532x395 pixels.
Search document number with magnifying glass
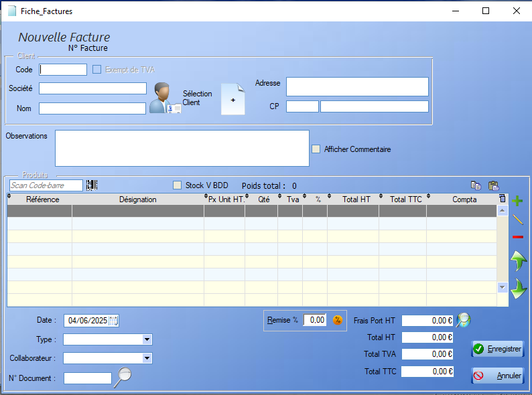(123, 377)
